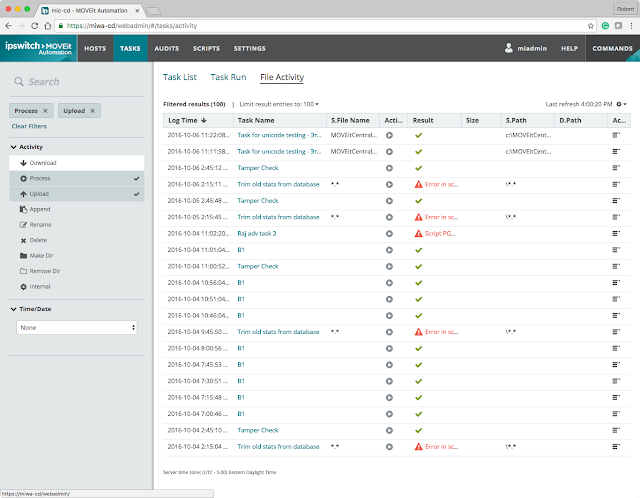Click error icon in Raj adv task 2 row

pyautogui.click(x=418, y=233)
